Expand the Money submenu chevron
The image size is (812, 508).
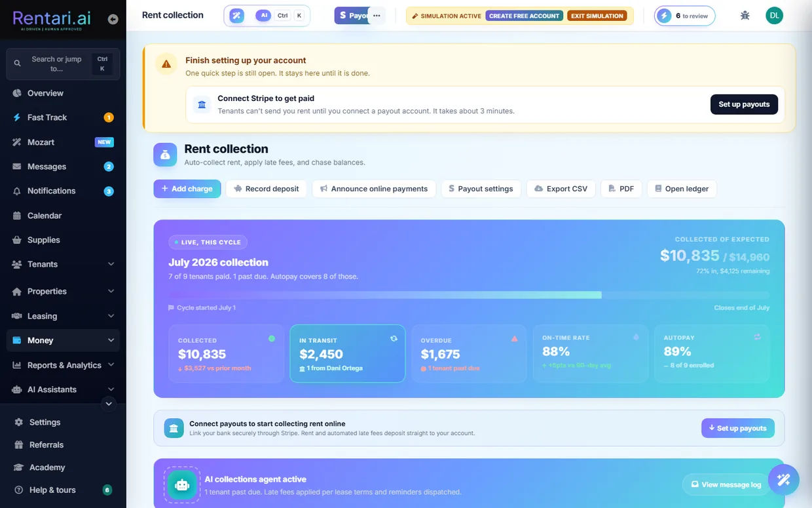click(111, 340)
